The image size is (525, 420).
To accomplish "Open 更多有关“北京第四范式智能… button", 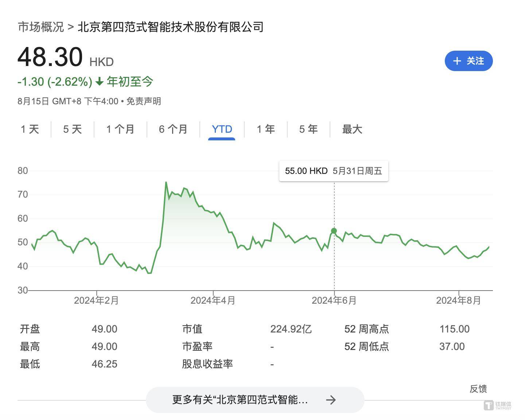I will tap(255, 400).
